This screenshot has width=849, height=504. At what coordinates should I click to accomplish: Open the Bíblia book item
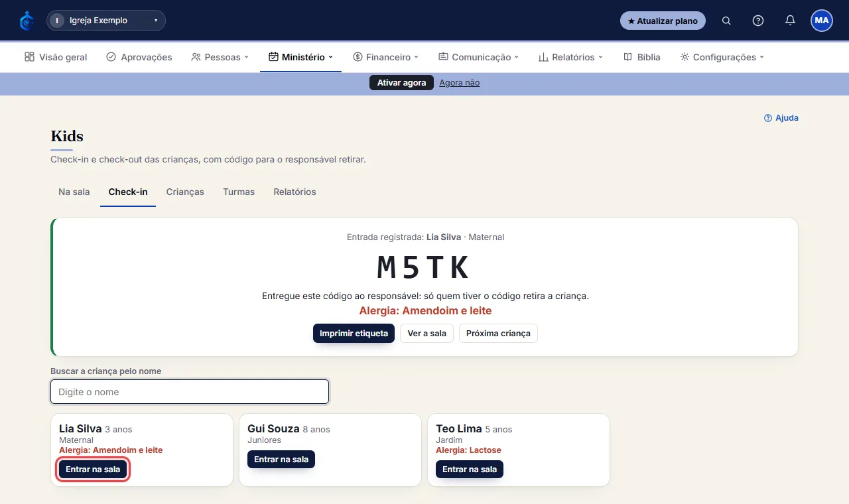pos(642,57)
